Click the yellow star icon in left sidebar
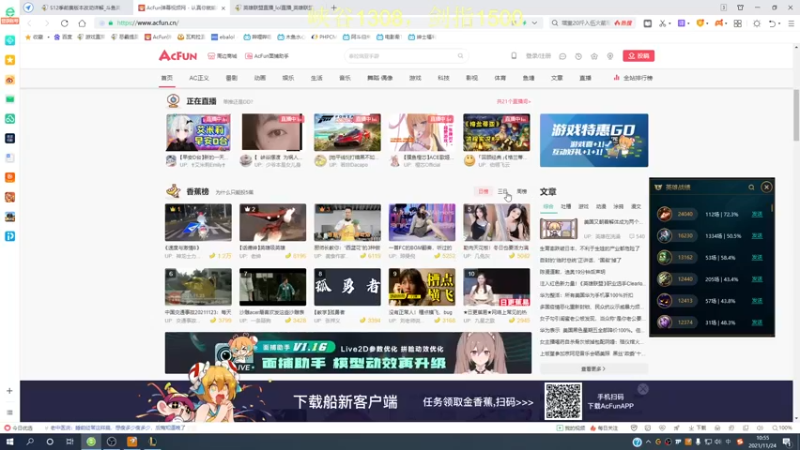This screenshot has width=800, height=450. pos(10,60)
